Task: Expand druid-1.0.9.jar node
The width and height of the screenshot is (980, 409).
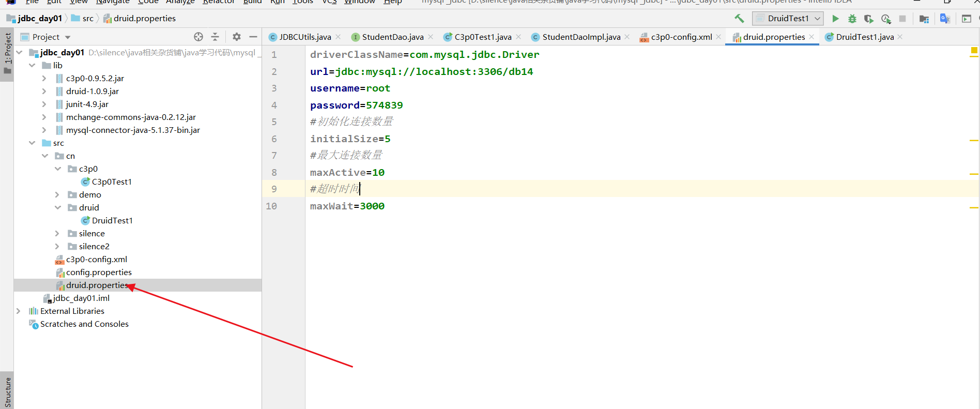Action: pyautogui.click(x=44, y=91)
